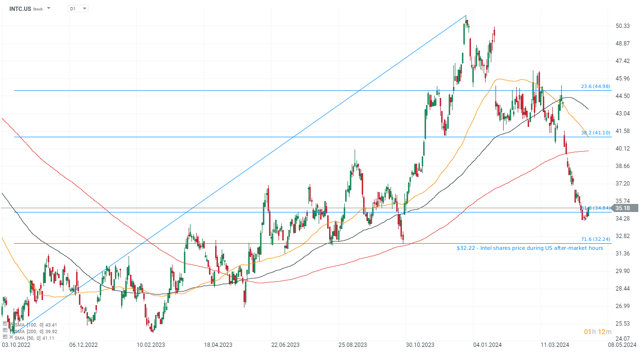The image size is (644, 353).
Task: Click the 25.53 price axis label
Action: 623,324
